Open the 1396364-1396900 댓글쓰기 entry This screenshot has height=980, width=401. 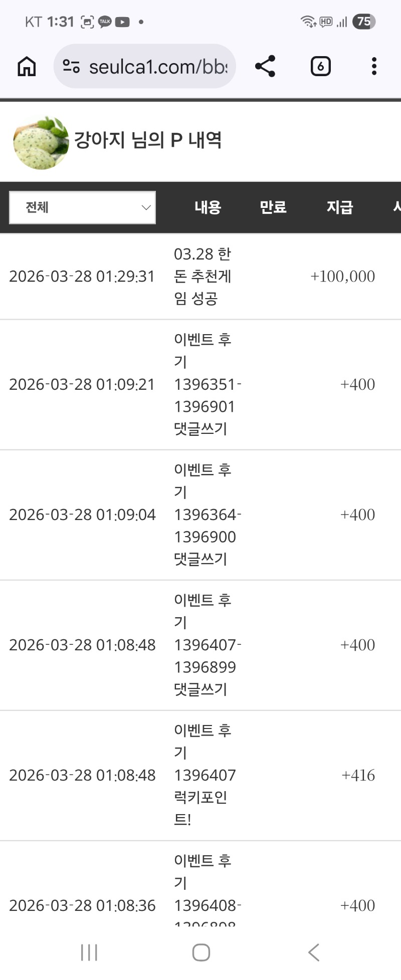click(206, 515)
